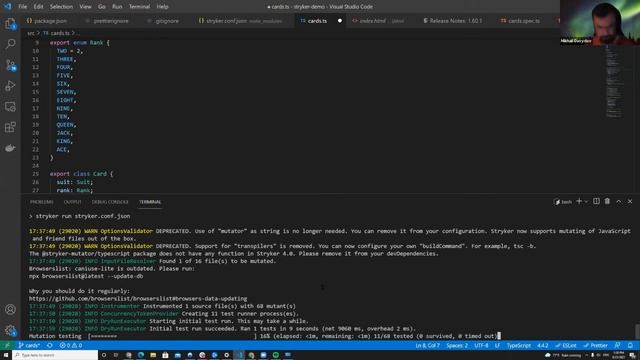Open the Manage gear icon
The width and height of the screenshot is (640, 360).
click(10, 330)
